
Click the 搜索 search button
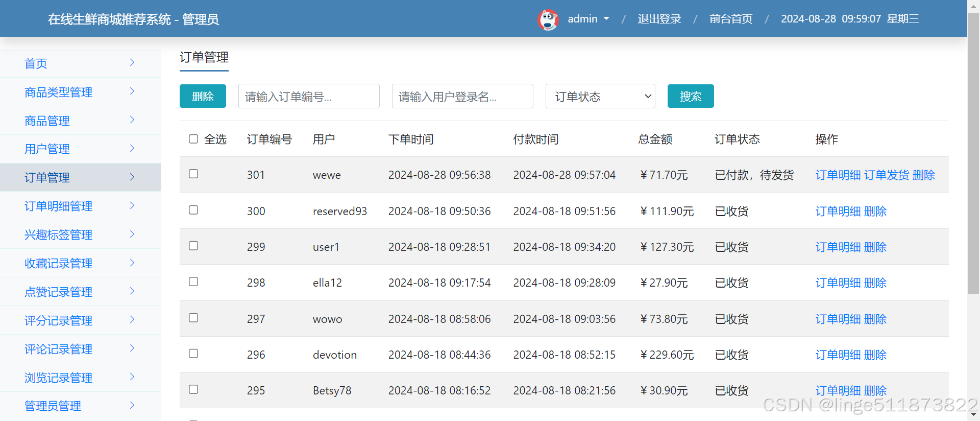691,96
